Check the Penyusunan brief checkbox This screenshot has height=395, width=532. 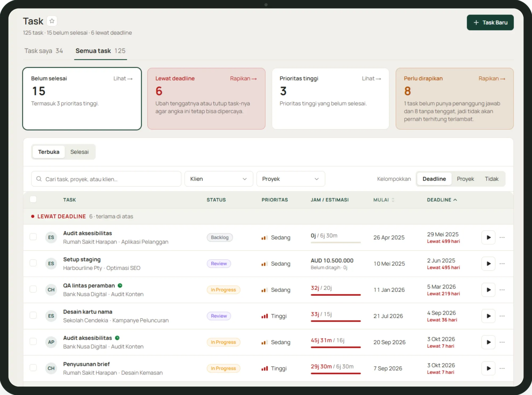(33, 368)
